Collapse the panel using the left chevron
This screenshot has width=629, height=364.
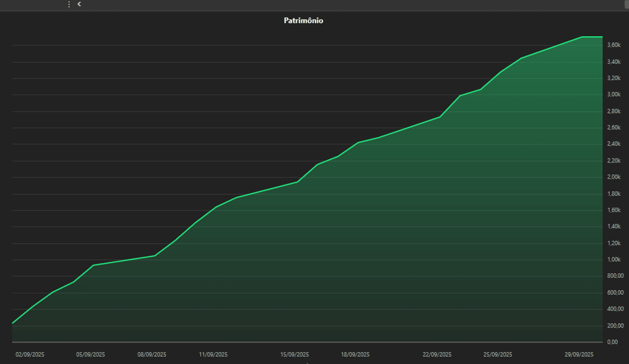(x=79, y=4)
